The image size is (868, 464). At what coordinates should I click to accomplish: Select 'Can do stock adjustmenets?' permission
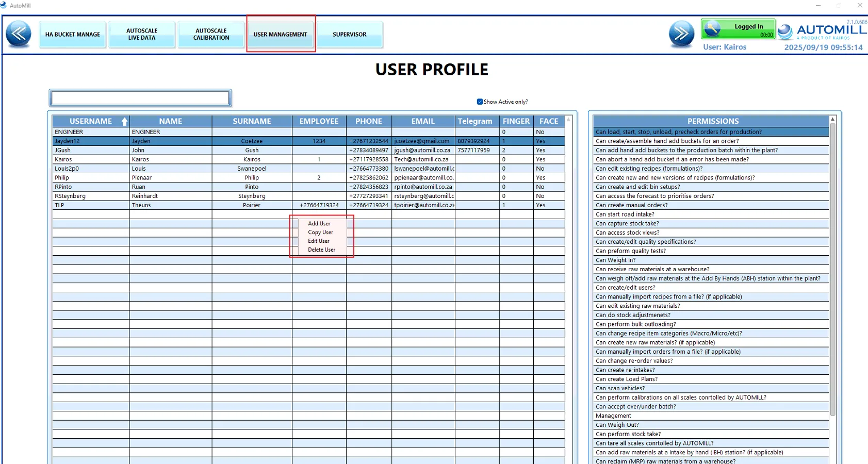point(711,315)
